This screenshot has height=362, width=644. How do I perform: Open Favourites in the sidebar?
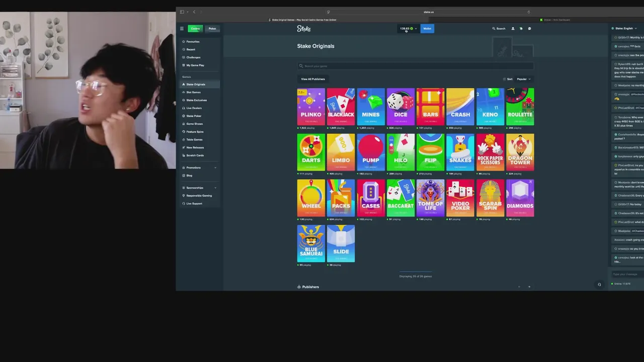pos(193,42)
